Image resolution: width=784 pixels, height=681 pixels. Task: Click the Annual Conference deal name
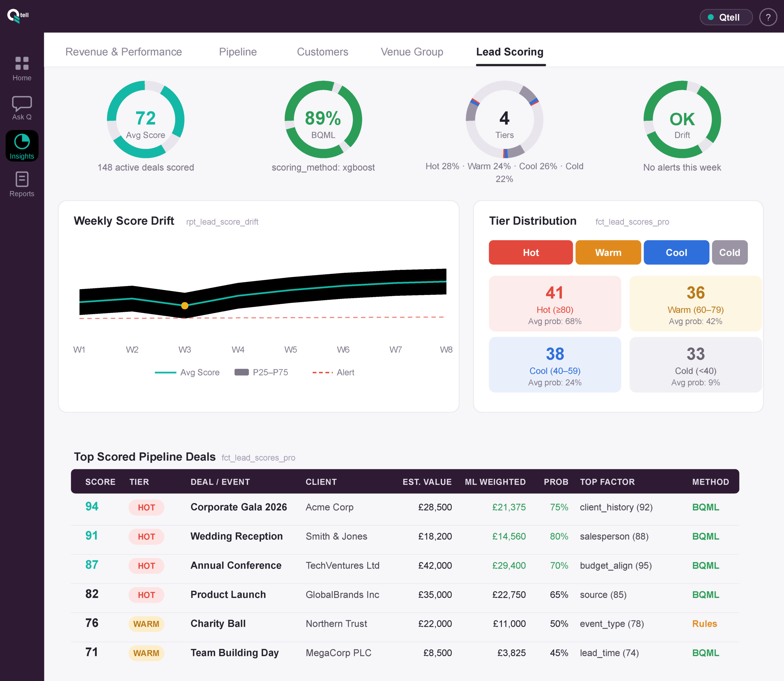click(x=236, y=566)
